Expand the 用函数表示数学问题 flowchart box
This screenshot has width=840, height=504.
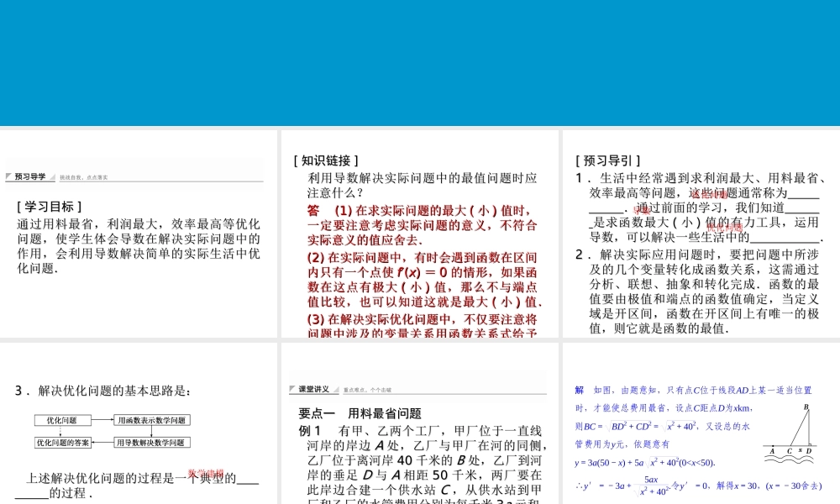click(x=150, y=420)
